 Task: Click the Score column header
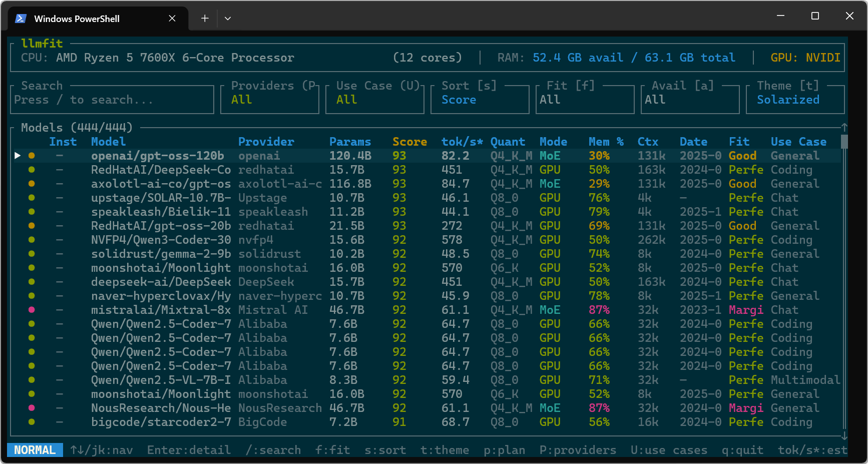[x=409, y=142]
